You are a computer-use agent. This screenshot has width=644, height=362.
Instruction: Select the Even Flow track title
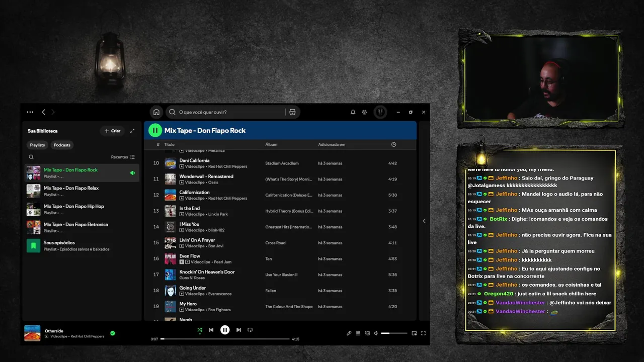click(x=190, y=256)
